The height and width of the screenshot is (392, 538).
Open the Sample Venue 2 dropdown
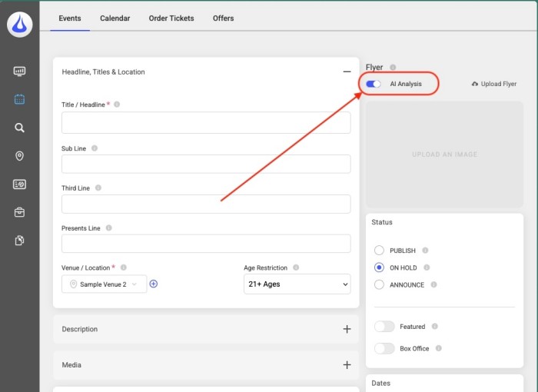pos(105,284)
